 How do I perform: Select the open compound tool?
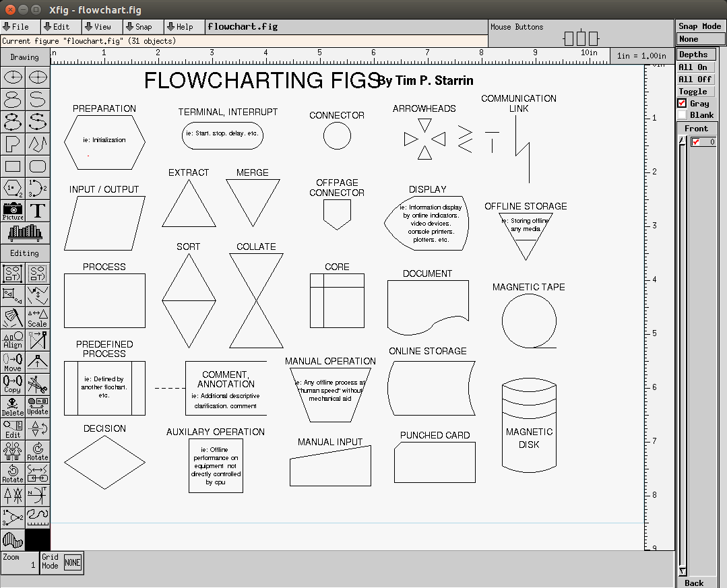coord(13,296)
